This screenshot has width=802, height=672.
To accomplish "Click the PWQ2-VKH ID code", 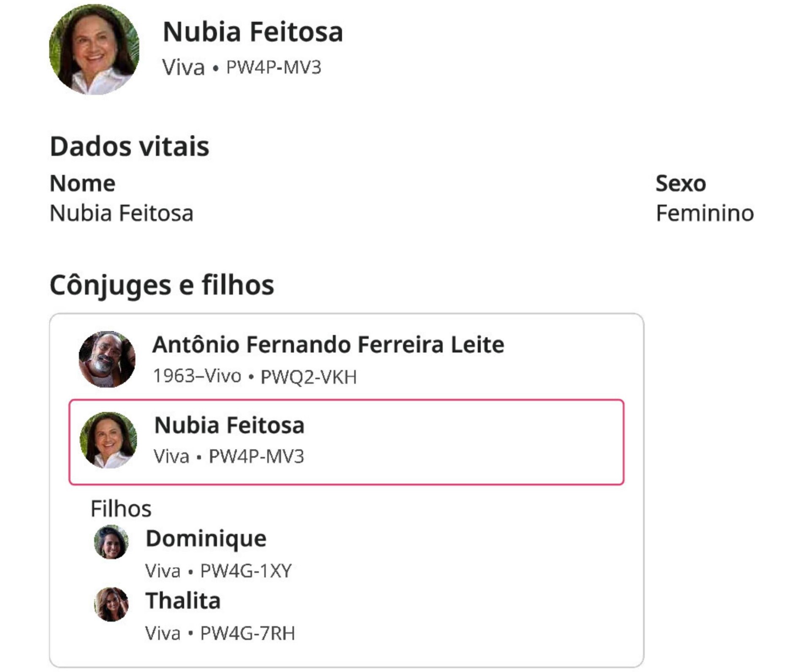I will coord(309,377).
